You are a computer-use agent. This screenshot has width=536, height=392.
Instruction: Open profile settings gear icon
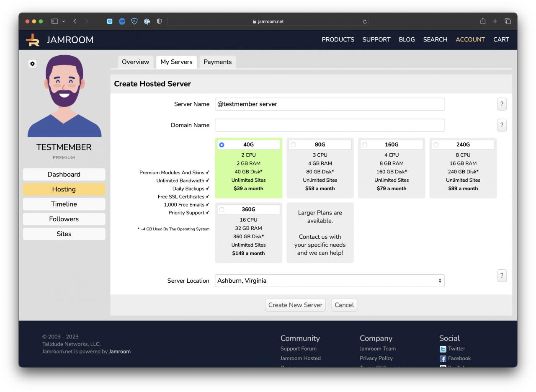32,64
